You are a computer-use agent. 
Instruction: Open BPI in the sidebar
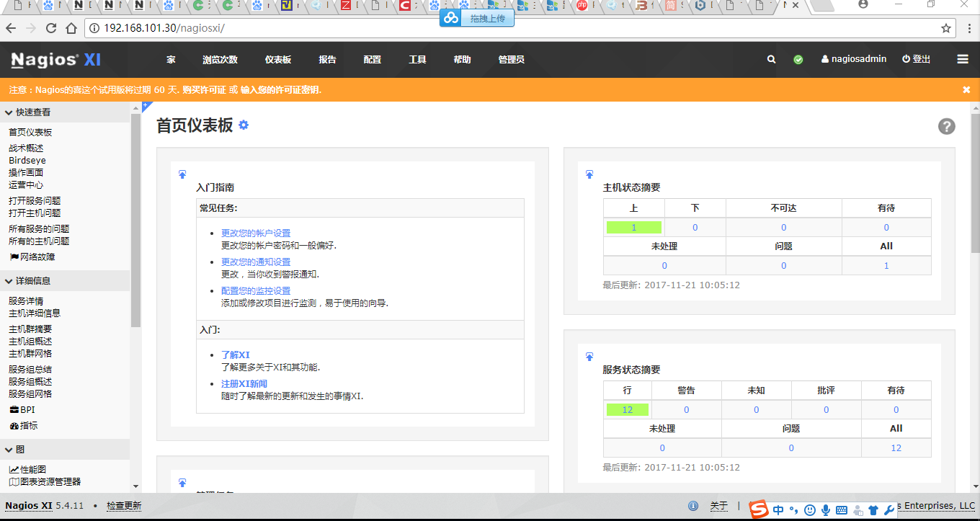pos(22,410)
